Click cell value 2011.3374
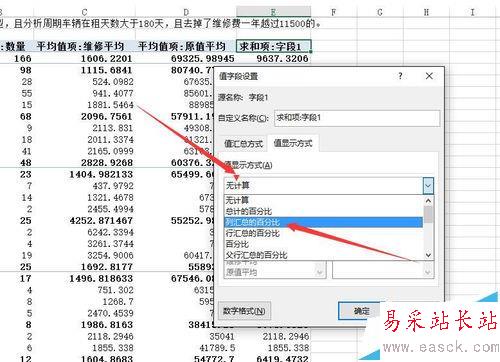Image resolution: width=500 pixels, height=362 pixels. click(x=110, y=140)
